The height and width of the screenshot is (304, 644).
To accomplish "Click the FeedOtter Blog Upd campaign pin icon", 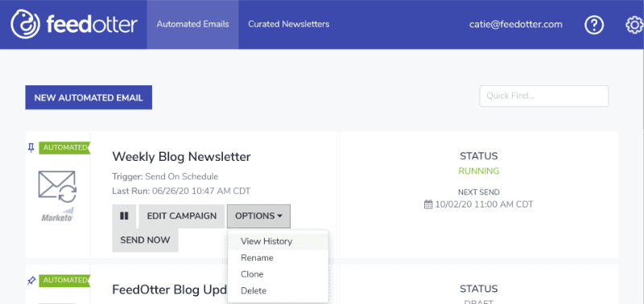I will 31,281.
